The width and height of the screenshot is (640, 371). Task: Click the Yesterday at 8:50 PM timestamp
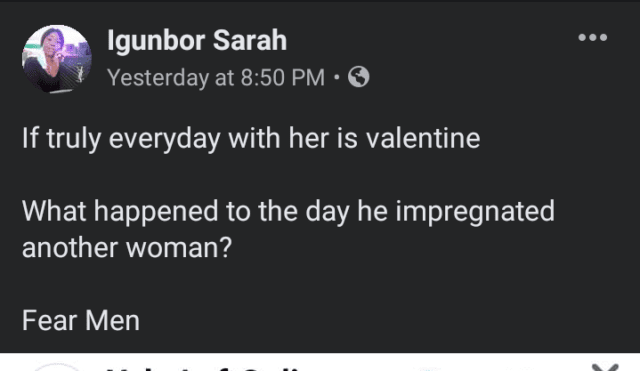[216, 77]
